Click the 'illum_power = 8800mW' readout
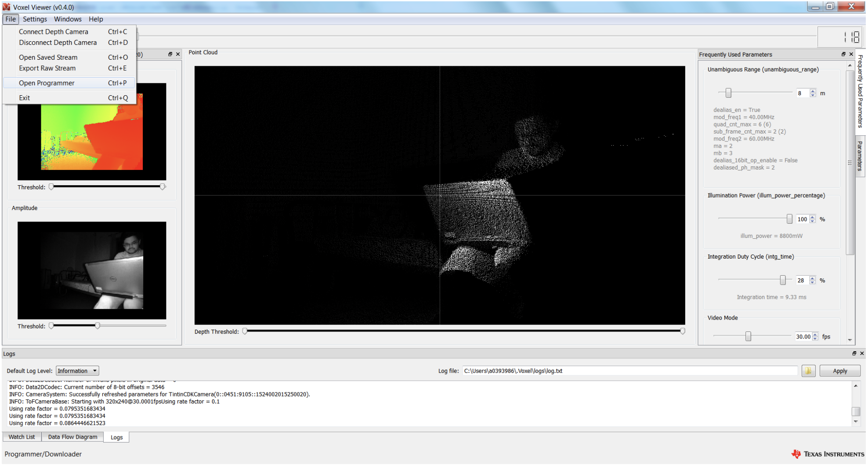Viewport: 868px width, 468px height. (771, 236)
